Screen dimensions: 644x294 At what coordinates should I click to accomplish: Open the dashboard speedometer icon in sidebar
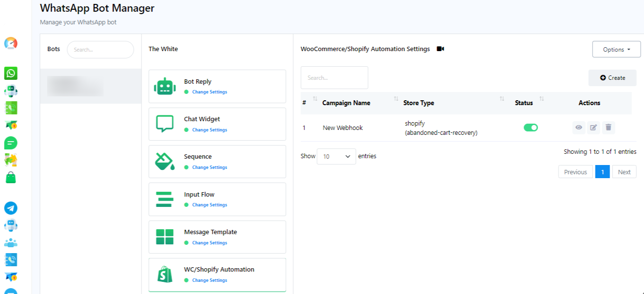[11, 43]
